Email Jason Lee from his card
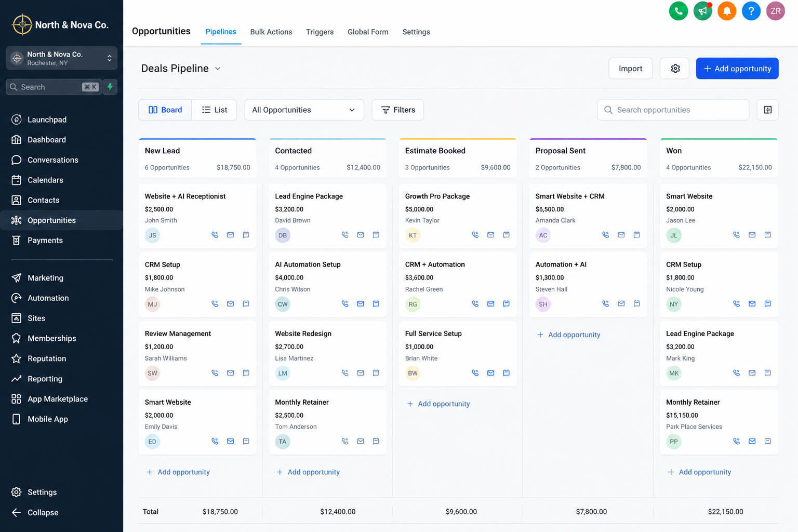 pos(752,235)
